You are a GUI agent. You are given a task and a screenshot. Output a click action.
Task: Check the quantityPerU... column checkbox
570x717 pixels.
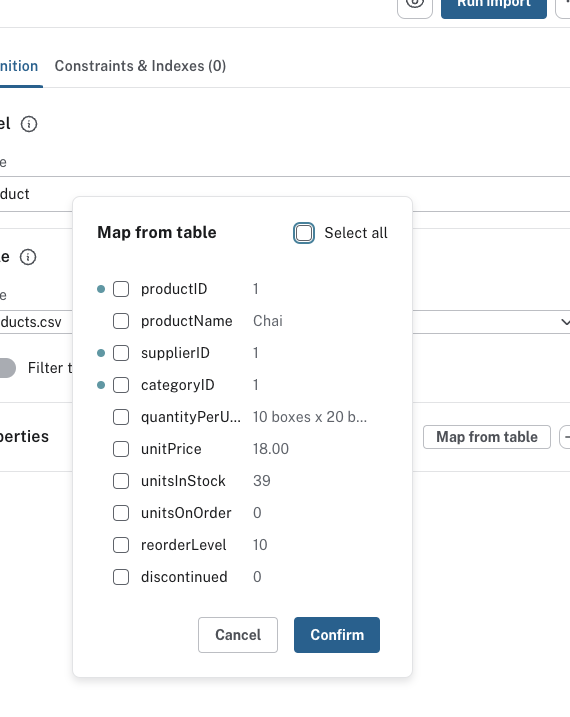coord(121,417)
